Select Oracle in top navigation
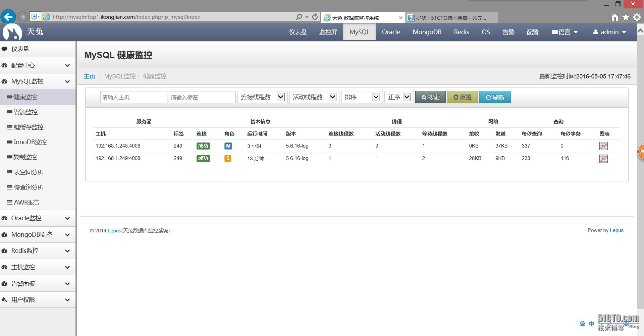This screenshot has width=644, height=336. pos(391,32)
